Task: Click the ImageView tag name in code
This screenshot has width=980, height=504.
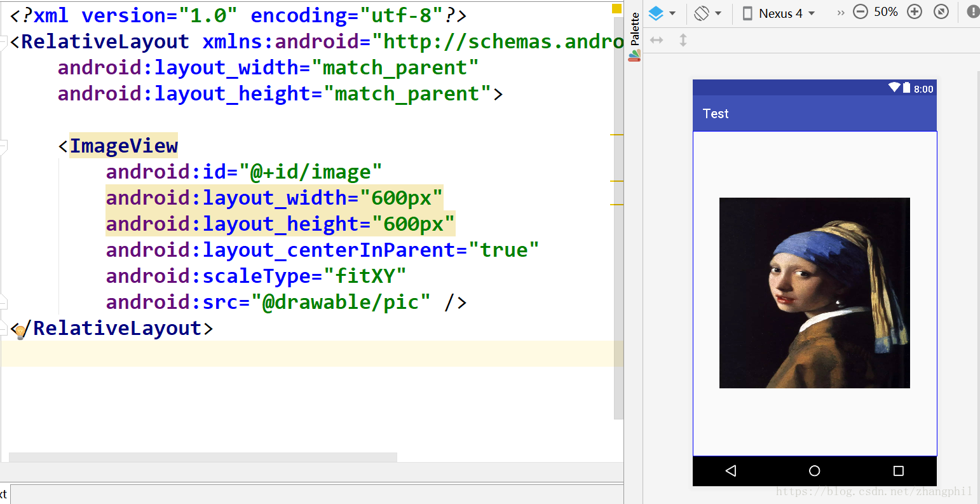Action: pyautogui.click(x=123, y=146)
